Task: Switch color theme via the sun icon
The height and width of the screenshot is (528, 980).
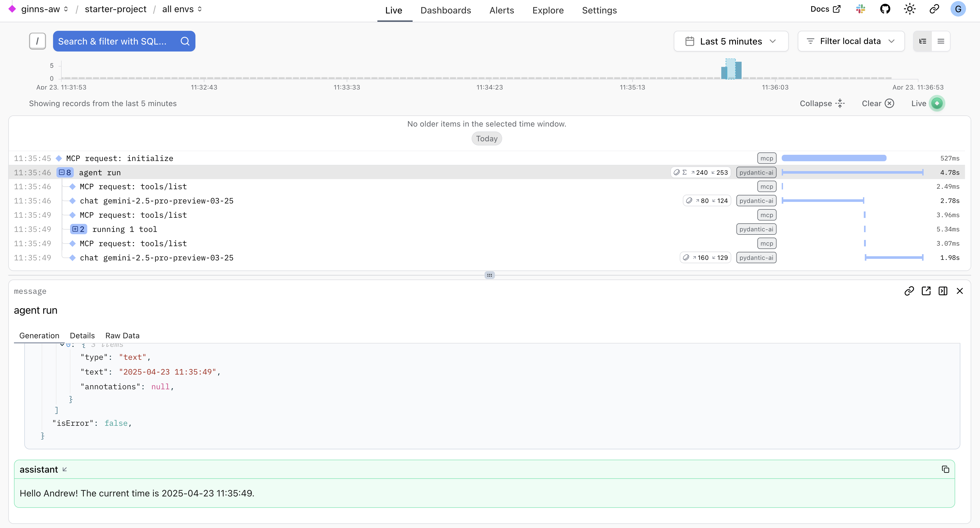Action: (910, 9)
